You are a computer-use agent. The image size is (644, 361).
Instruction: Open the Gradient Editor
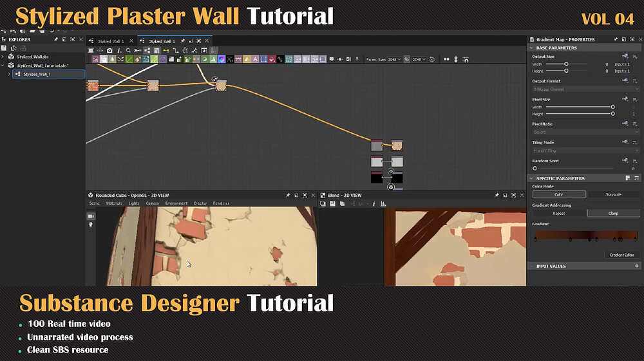[621, 255]
